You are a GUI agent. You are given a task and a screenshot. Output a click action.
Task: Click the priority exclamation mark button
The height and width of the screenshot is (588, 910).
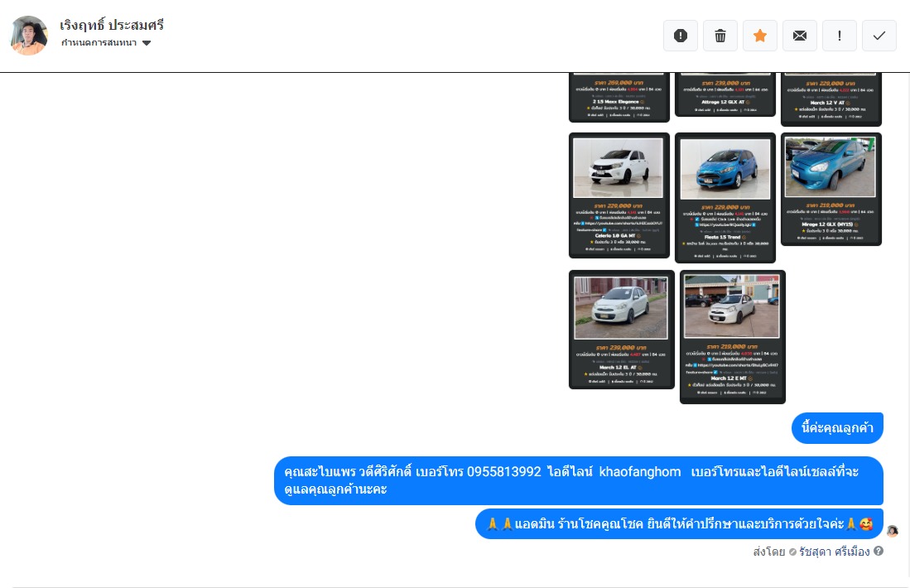click(x=840, y=36)
